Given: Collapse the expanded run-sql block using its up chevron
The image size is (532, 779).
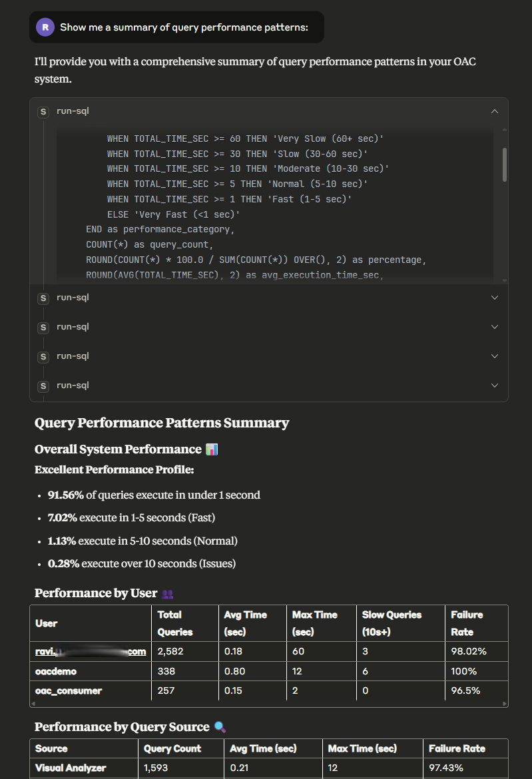Looking at the screenshot, I should tap(494, 112).
